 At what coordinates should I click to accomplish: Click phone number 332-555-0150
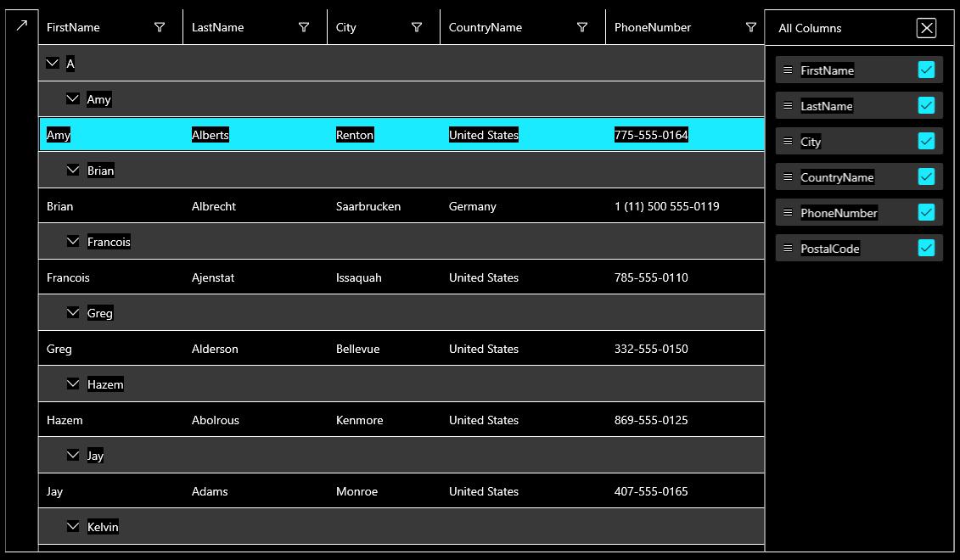[651, 349]
